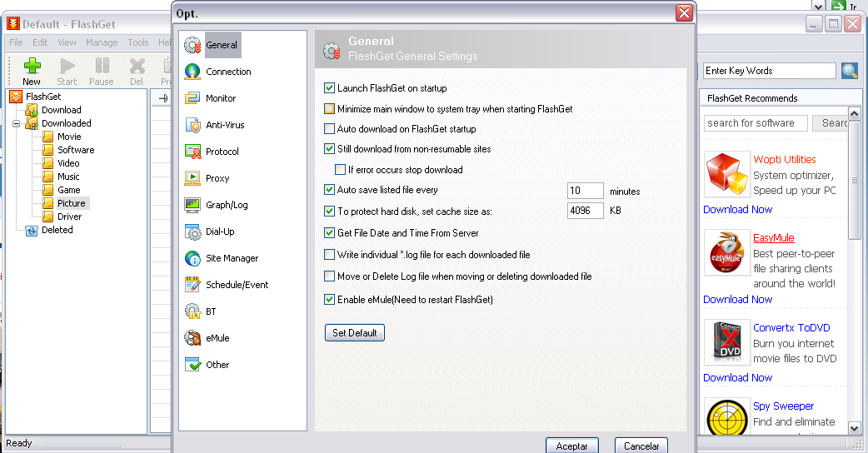Image resolution: width=868 pixels, height=453 pixels.
Task: Open the Anti-Virus shield icon
Action: click(x=192, y=125)
